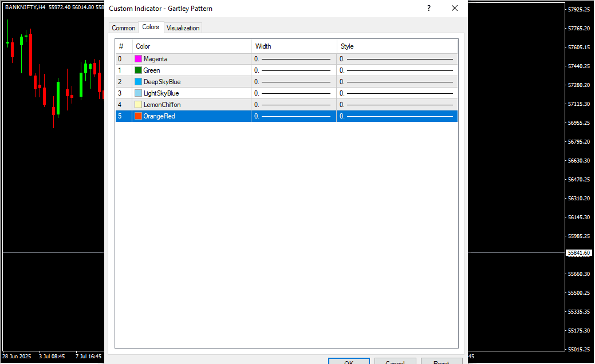
Task: Close the Gartley Pattern dialog
Action: pos(455,8)
